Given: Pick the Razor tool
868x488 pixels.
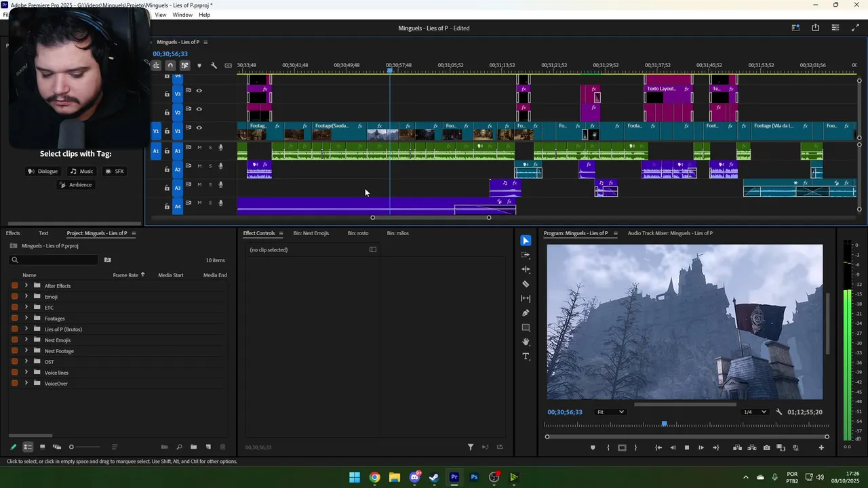Looking at the screenshot, I should coord(526,284).
